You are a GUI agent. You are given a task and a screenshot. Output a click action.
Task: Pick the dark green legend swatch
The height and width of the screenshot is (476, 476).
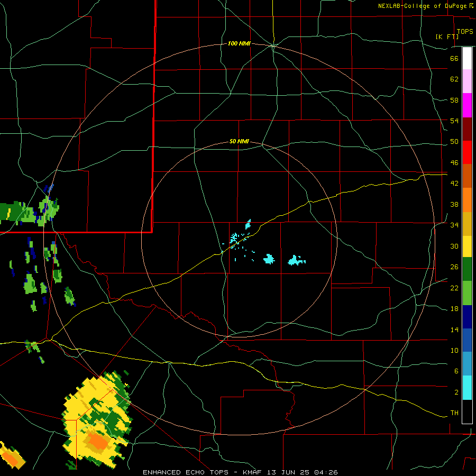coord(467,269)
